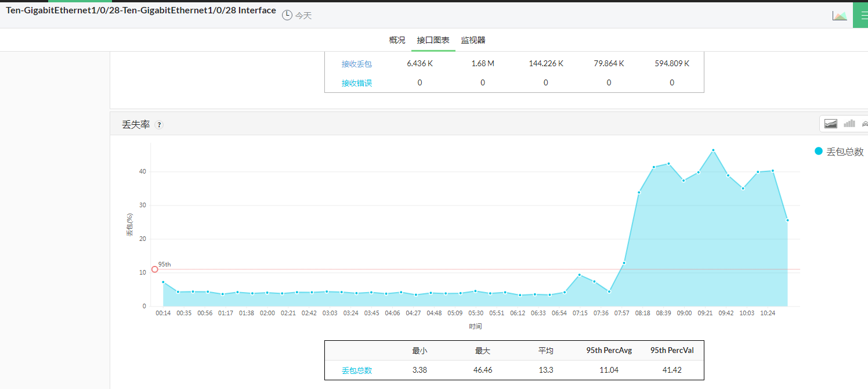This screenshot has height=389, width=868.
Task: Click the first data point at 00:14
Action: pos(163,282)
